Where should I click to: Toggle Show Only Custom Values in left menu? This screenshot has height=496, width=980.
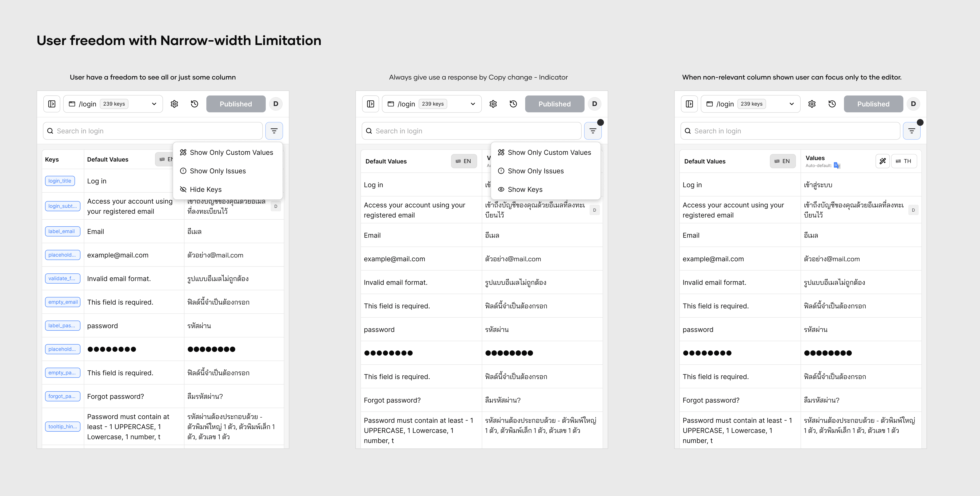click(x=231, y=153)
